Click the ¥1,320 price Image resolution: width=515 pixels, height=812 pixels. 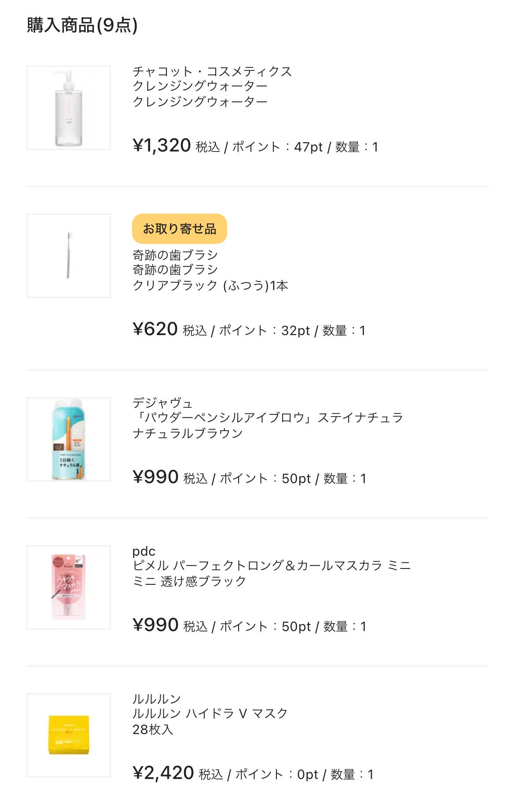[x=162, y=145]
